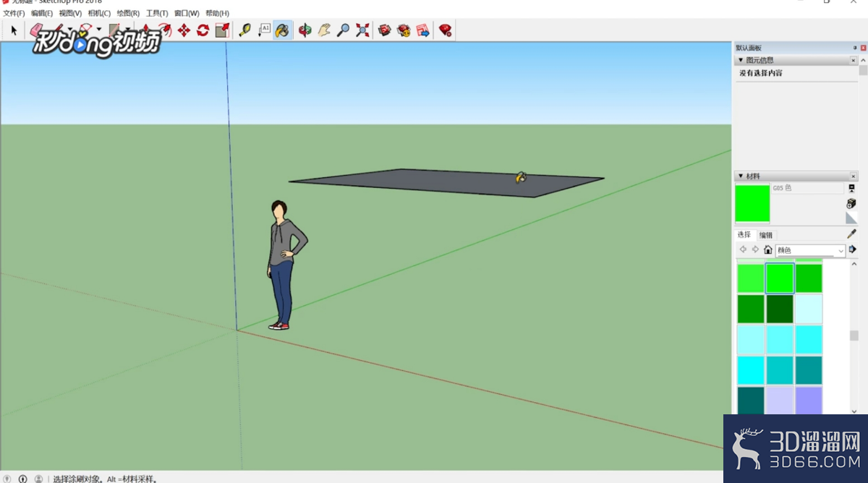Select the Scale tool
868x483 pixels.
pos(222,30)
